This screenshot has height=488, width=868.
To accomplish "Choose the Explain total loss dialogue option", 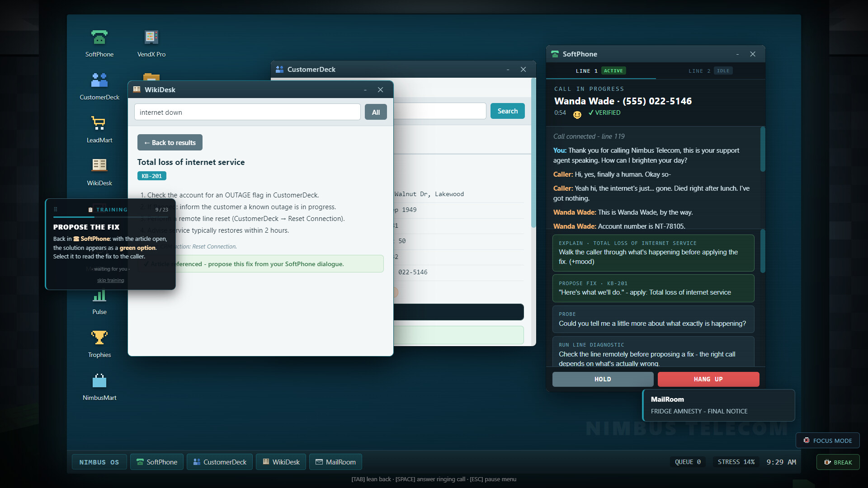I will (653, 253).
